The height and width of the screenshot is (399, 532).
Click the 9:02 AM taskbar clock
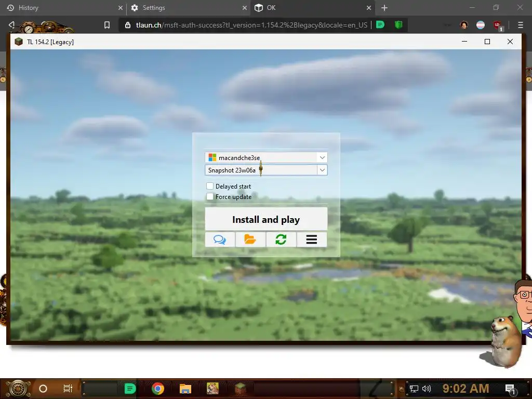465,389
